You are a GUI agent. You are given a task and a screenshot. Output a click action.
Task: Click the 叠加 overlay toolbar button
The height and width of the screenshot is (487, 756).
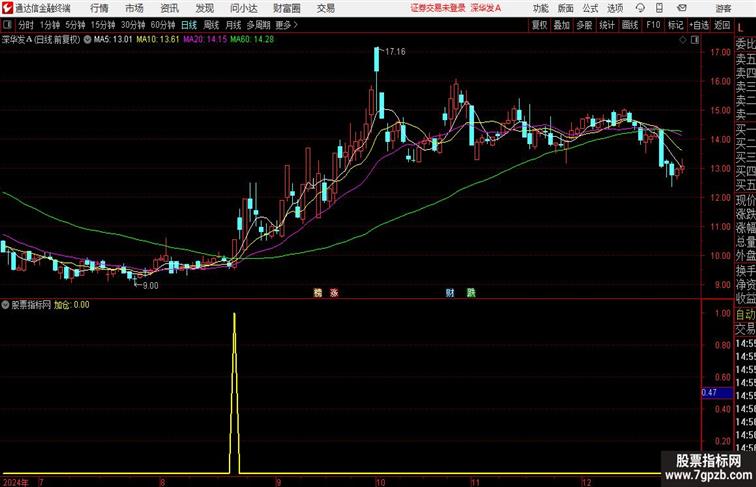pyautogui.click(x=562, y=25)
